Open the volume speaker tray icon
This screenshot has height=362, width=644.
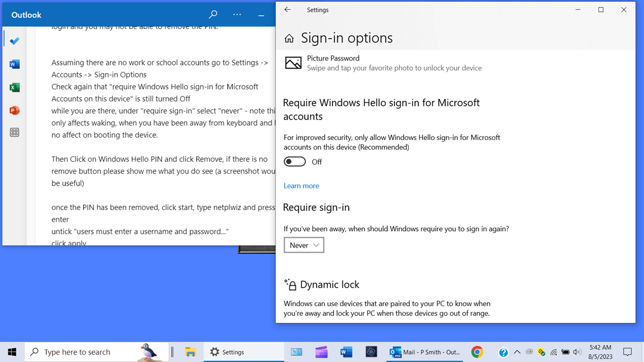point(577,352)
